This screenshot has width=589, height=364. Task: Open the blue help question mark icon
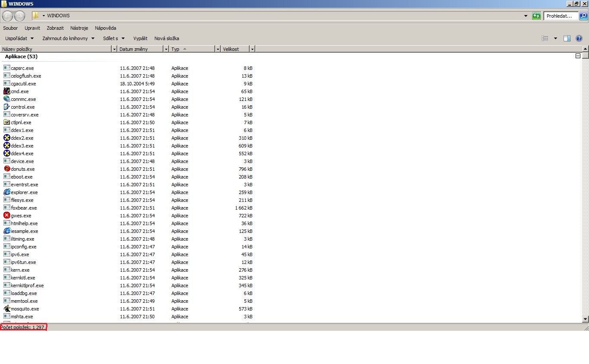tap(579, 38)
